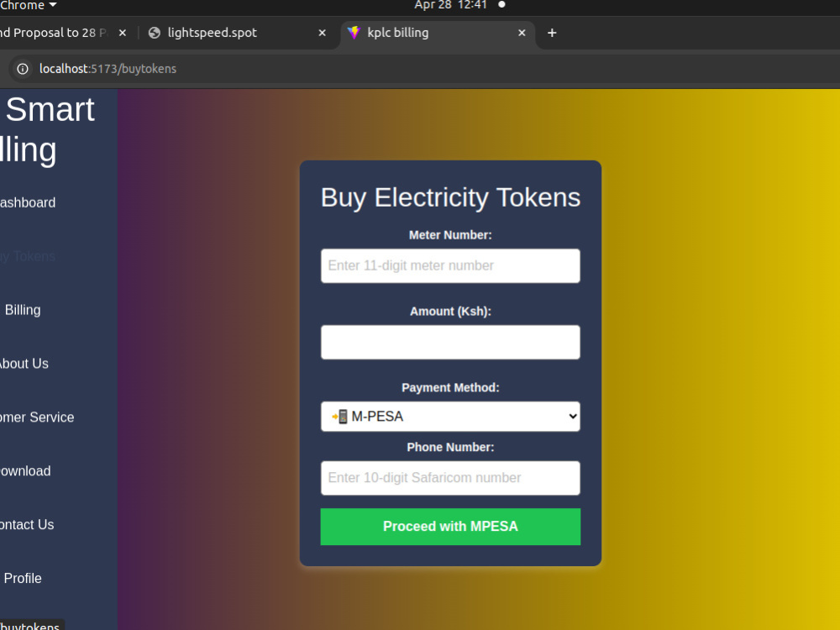
Task: Click the Download link in the sidebar
Action: click(x=25, y=471)
